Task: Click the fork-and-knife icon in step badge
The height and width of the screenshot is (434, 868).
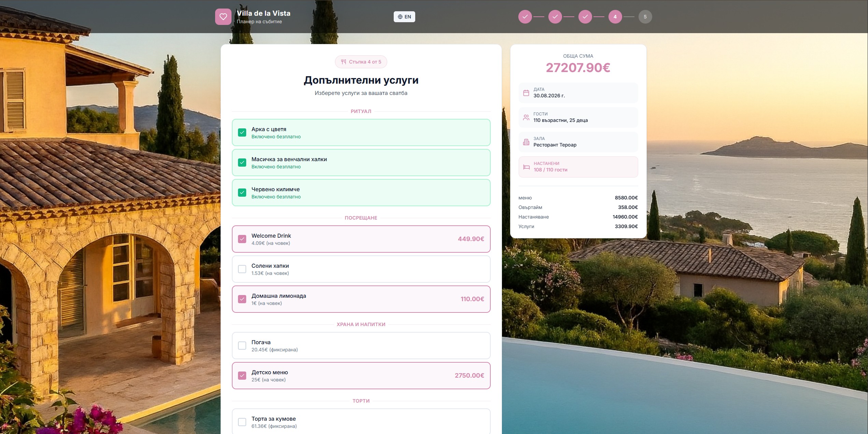Action: click(x=344, y=62)
